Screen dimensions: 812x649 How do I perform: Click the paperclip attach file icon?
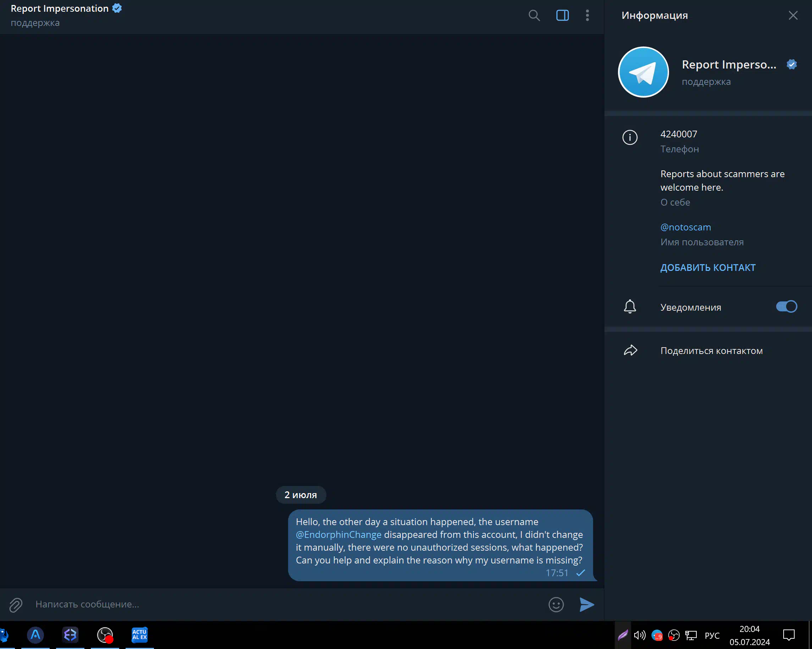[x=16, y=605]
